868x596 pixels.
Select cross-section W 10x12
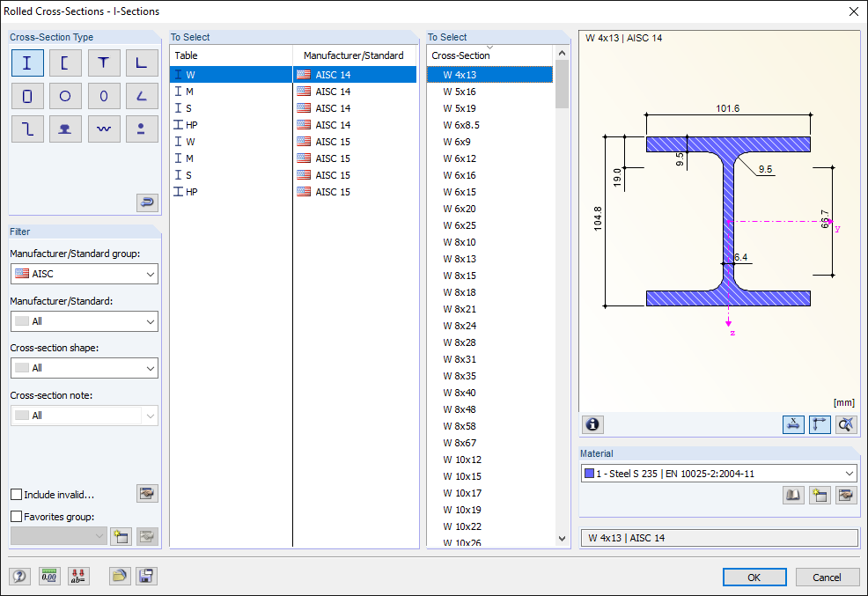point(490,460)
